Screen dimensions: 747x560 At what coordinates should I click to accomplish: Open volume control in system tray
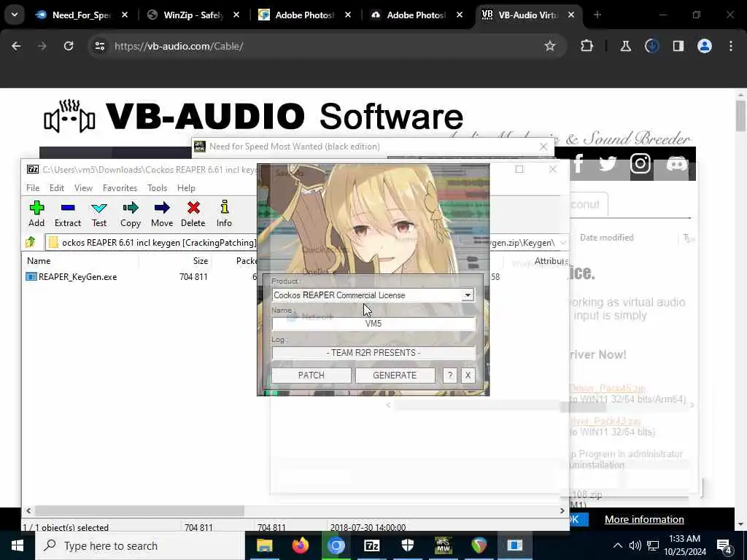click(x=635, y=545)
